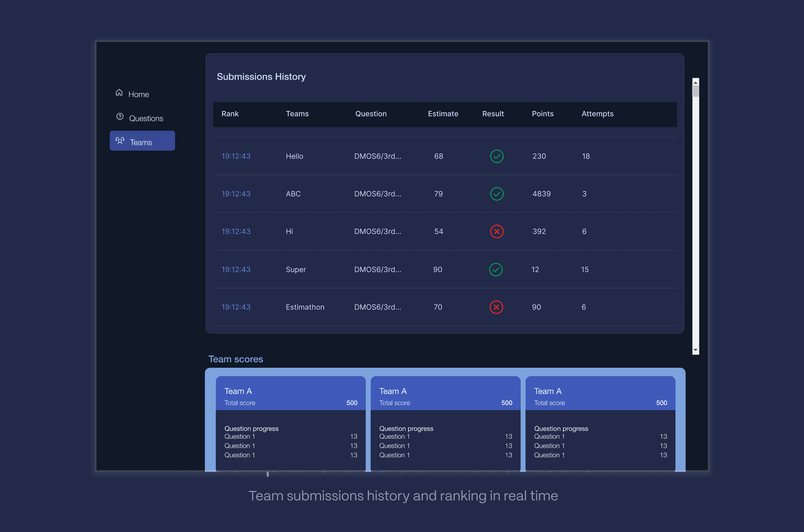804x532 pixels.
Task: Click 19:12:43 timestamp link in Estimathon row
Action: coord(236,307)
